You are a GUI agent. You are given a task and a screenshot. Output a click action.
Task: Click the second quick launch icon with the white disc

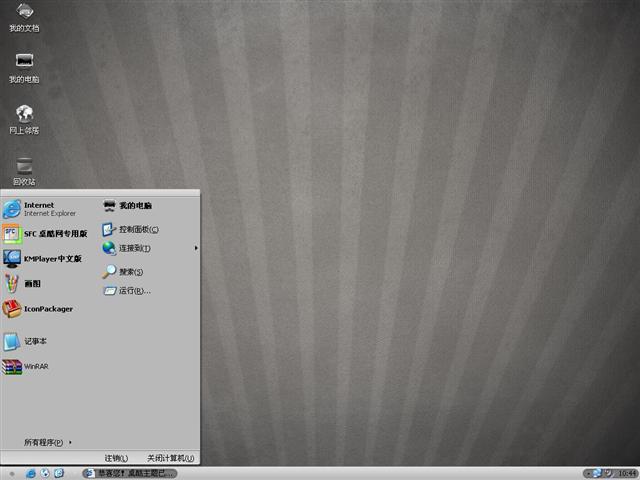click(x=45, y=473)
